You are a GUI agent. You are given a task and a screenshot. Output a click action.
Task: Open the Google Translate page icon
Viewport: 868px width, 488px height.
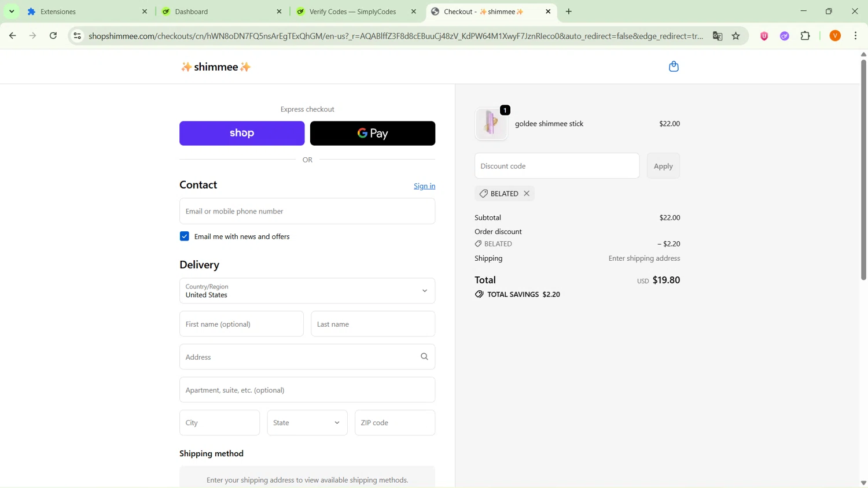[718, 36]
